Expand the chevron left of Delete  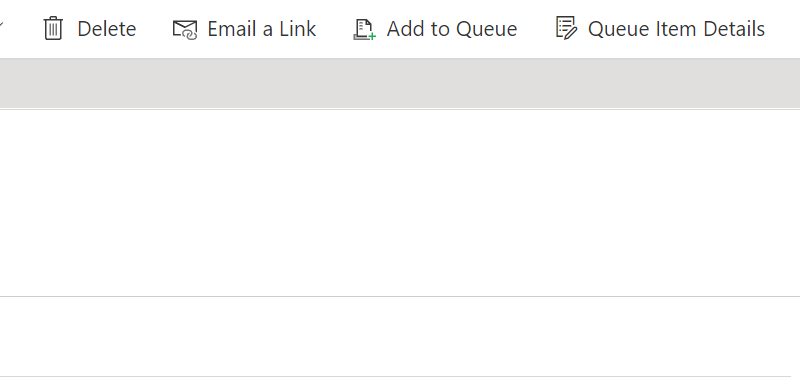point(2,26)
